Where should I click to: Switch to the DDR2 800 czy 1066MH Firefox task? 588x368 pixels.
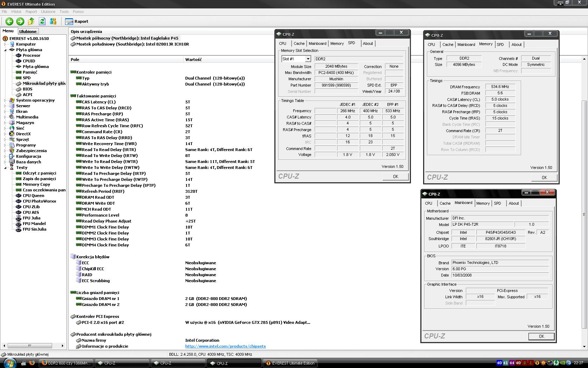[66, 363]
